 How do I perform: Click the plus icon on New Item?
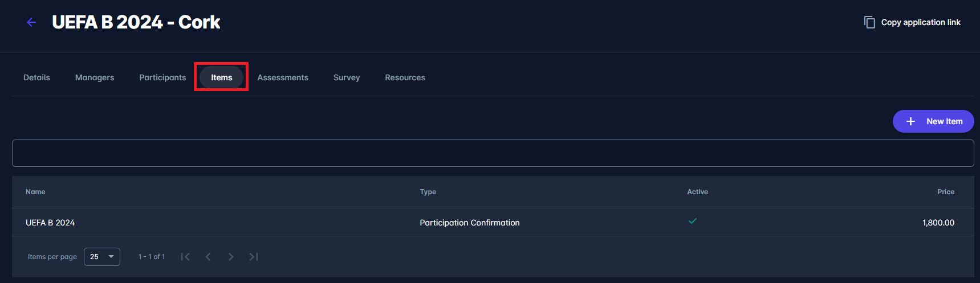910,121
